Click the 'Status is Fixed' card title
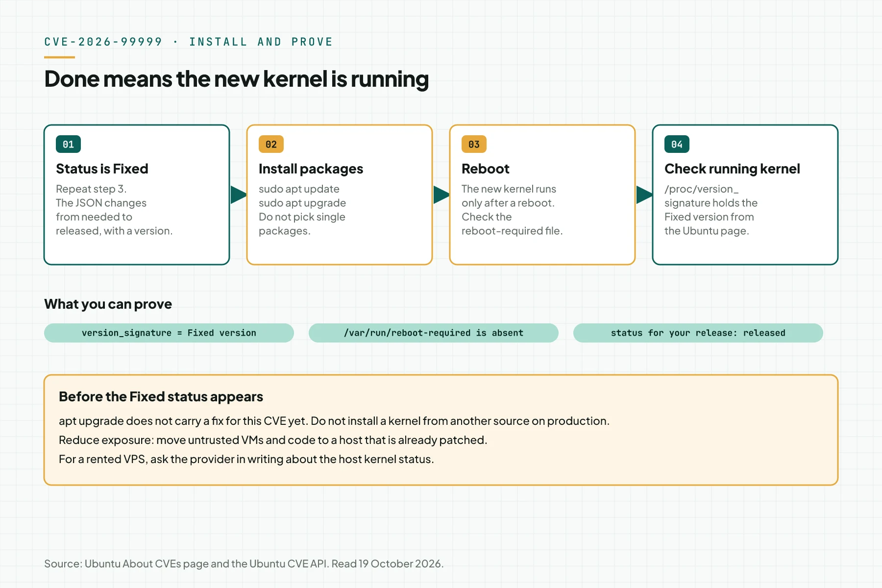 102,169
